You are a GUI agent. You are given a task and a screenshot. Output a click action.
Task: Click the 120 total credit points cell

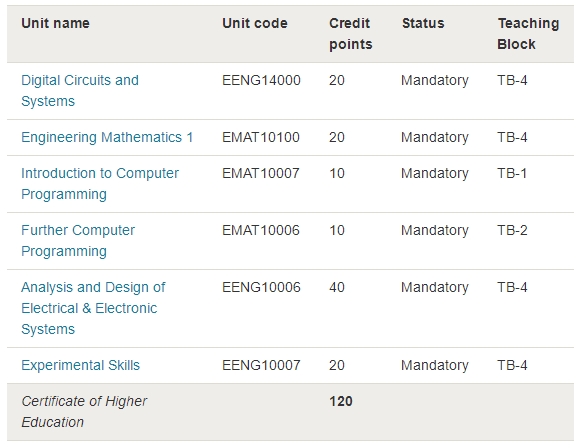tap(341, 401)
